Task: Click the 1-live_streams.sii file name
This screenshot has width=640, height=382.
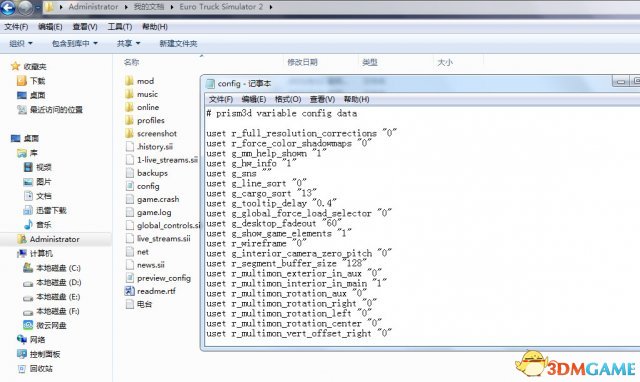Action: coord(167,160)
